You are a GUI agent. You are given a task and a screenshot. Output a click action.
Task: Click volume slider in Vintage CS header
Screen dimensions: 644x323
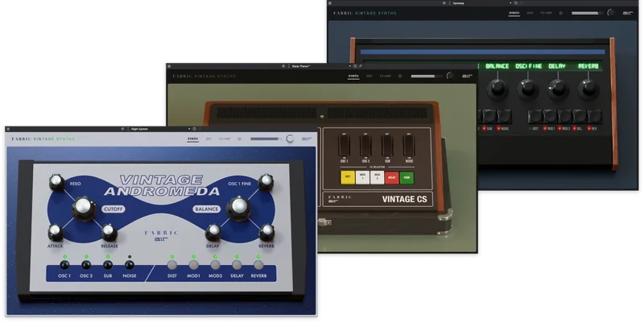tap(427, 76)
